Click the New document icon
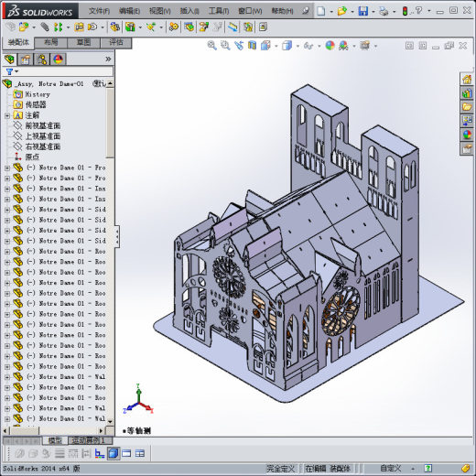The height and width of the screenshot is (476, 476). [x=320, y=11]
